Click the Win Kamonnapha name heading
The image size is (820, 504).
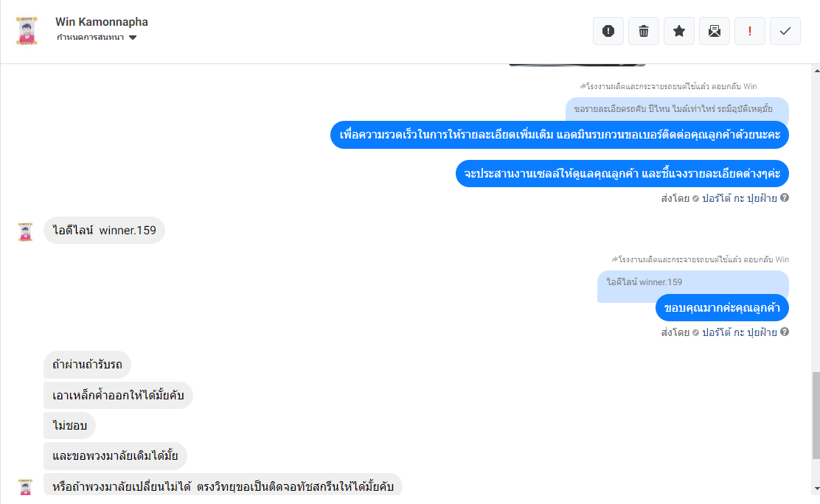(x=102, y=22)
